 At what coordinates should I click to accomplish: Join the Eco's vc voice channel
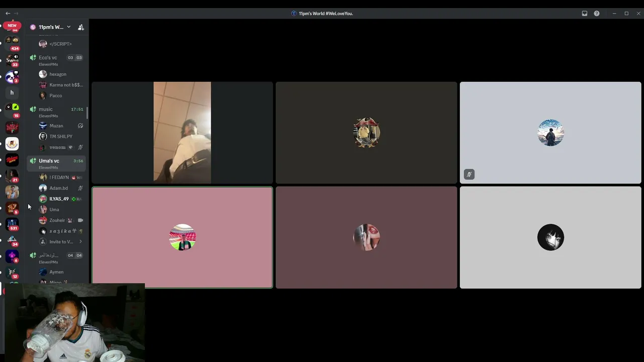[x=56, y=60]
